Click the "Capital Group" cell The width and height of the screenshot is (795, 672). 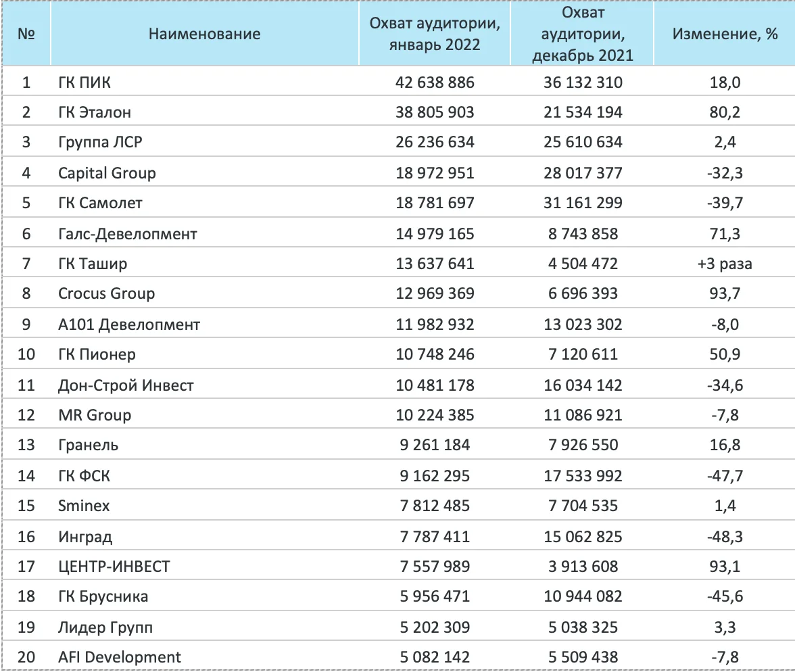pos(107,173)
